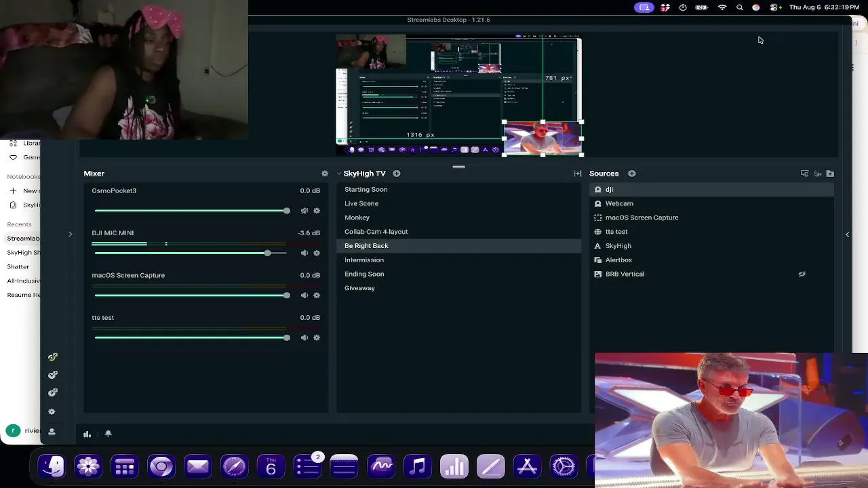
Task: Mute macOS Screen Capture audio
Action: point(304,296)
